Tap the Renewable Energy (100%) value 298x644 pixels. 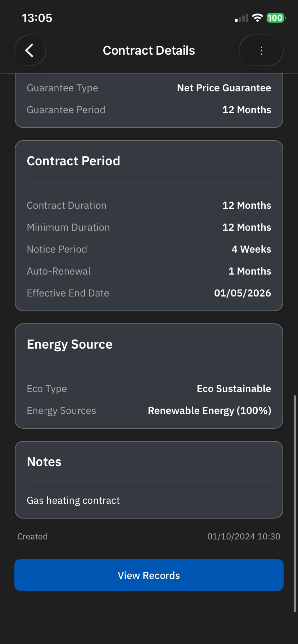coord(209,410)
